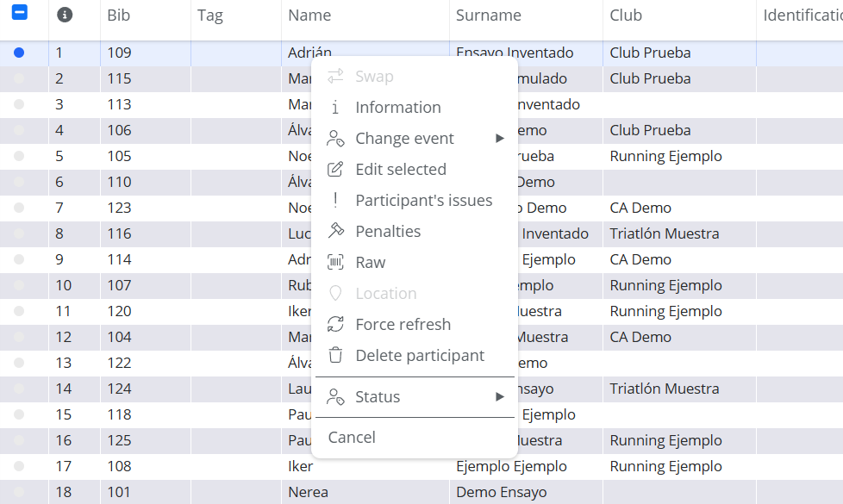Click bib cell 124

119,389
